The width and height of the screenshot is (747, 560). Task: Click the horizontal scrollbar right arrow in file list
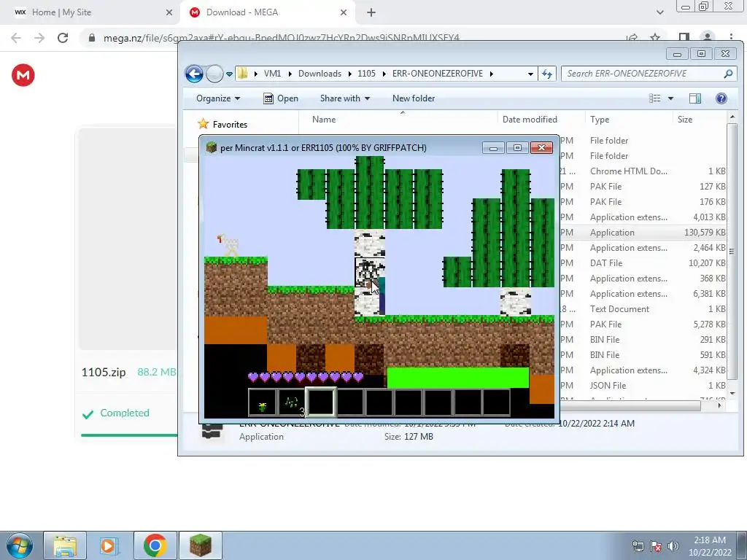pyautogui.click(x=719, y=405)
